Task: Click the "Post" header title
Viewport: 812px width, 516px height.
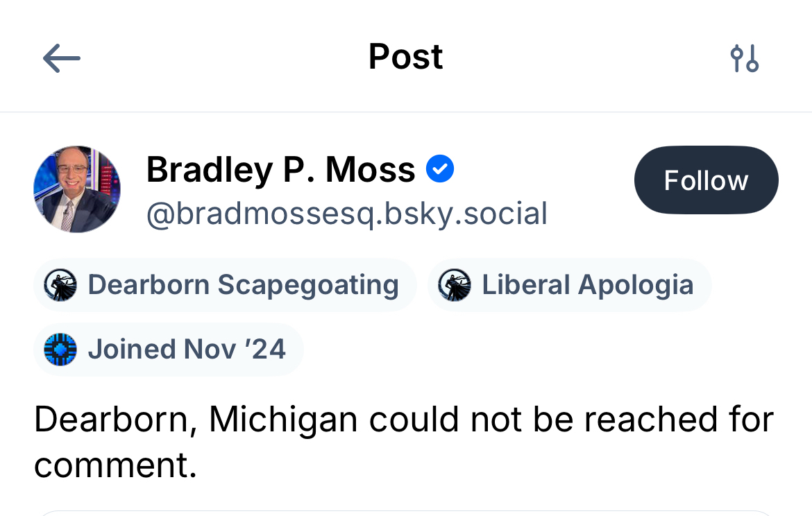Action: (x=405, y=57)
